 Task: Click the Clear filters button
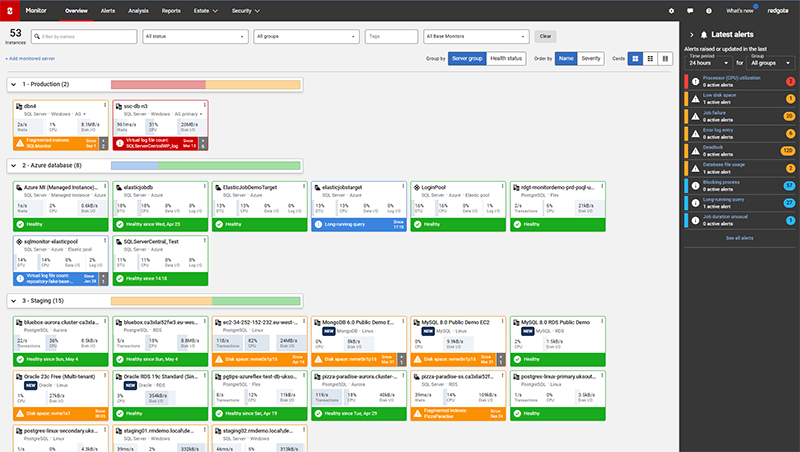pyautogui.click(x=545, y=36)
